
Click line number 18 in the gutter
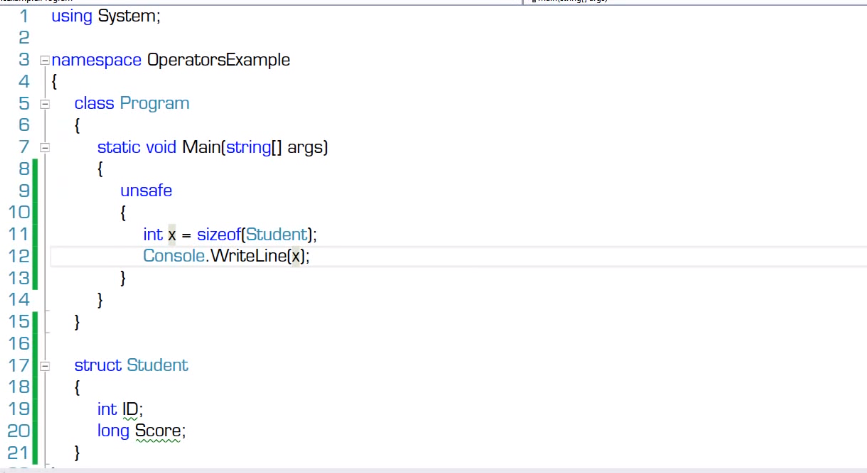19,387
